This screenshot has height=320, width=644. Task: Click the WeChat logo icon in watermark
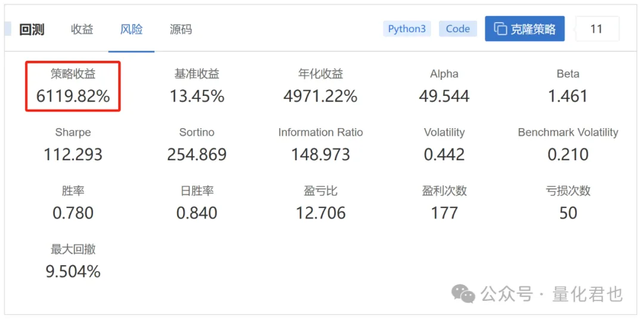(464, 294)
